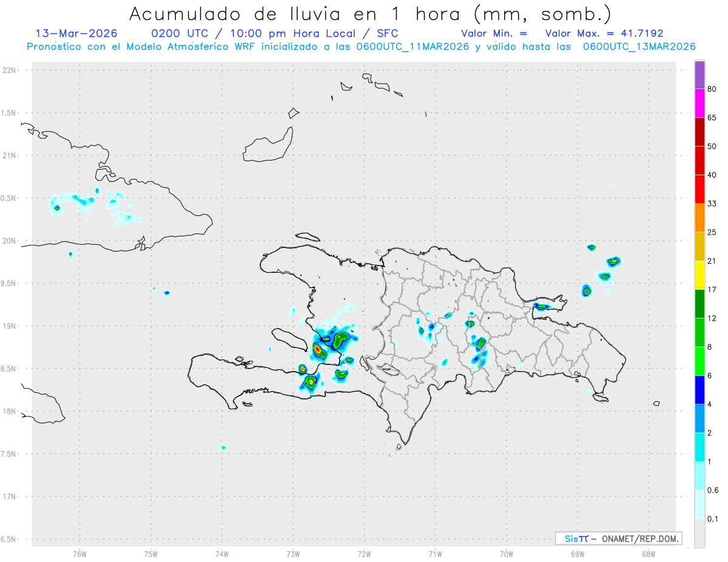
Task: Click the '17N' latitude label
Action: [x=10, y=497]
